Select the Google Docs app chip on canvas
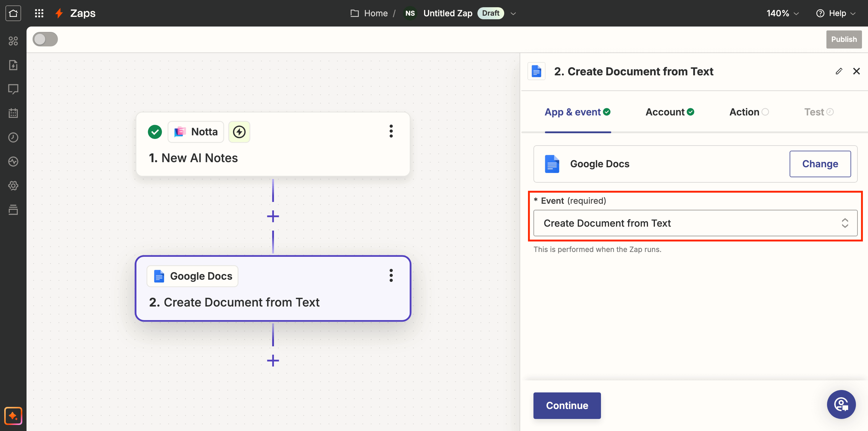868x431 pixels. tap(192, 276)
